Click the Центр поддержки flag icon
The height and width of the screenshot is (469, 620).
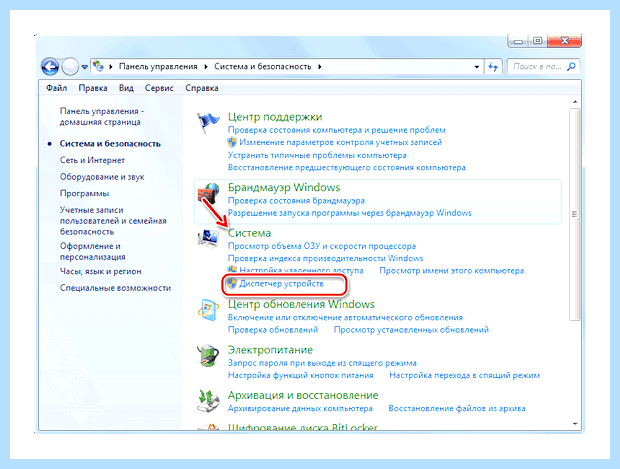pyautogui.click(x=207, y=122)
